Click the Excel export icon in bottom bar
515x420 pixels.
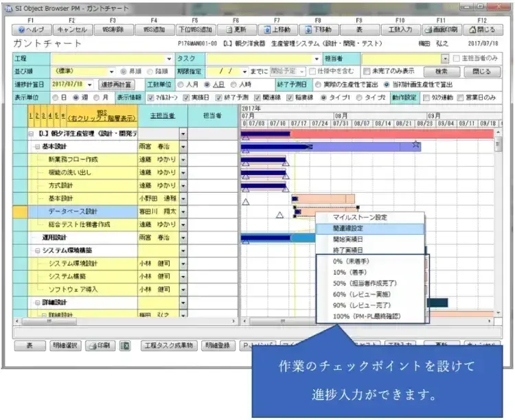(x=126, y=346)
